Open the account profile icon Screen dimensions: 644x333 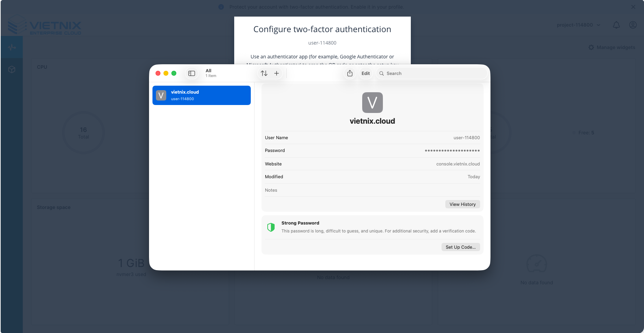pos(633,25)
